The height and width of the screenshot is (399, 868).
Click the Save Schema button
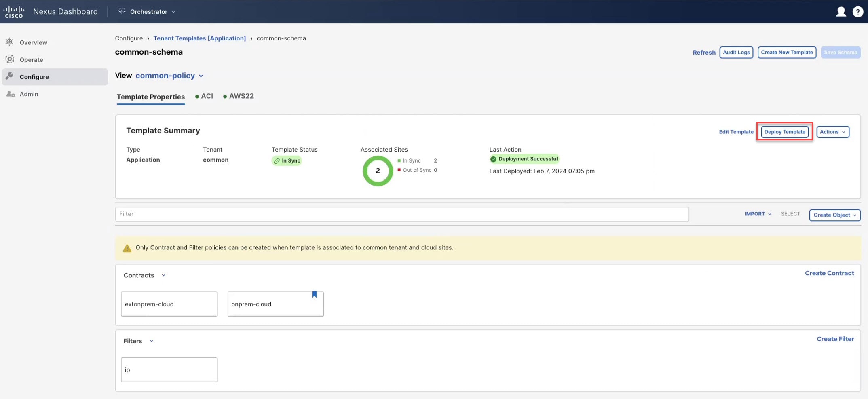coord(840,53)
